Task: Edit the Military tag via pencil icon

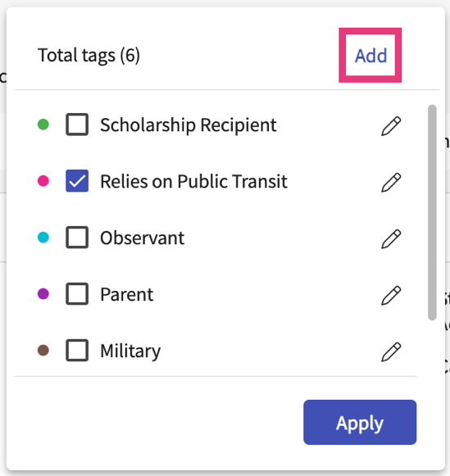Action: [x=391, y=351]
